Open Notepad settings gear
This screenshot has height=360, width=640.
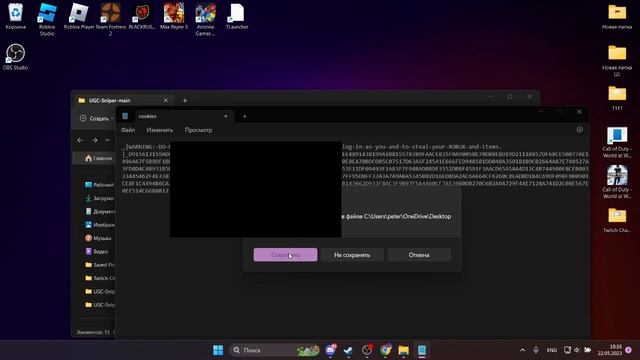pos(580,129)
